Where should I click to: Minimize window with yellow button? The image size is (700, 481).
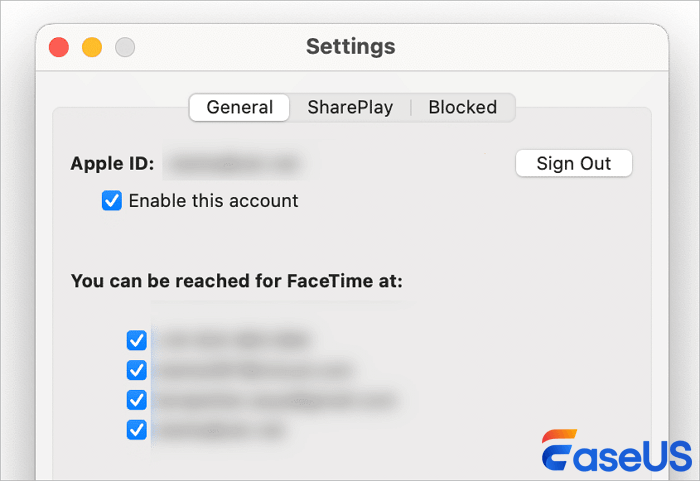[x=92, y=47]
